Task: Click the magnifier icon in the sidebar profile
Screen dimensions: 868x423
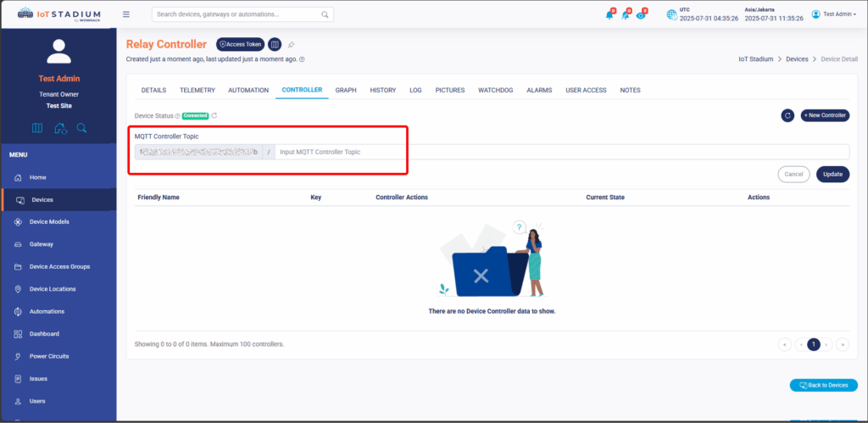Action: click(x=82, y=128)
